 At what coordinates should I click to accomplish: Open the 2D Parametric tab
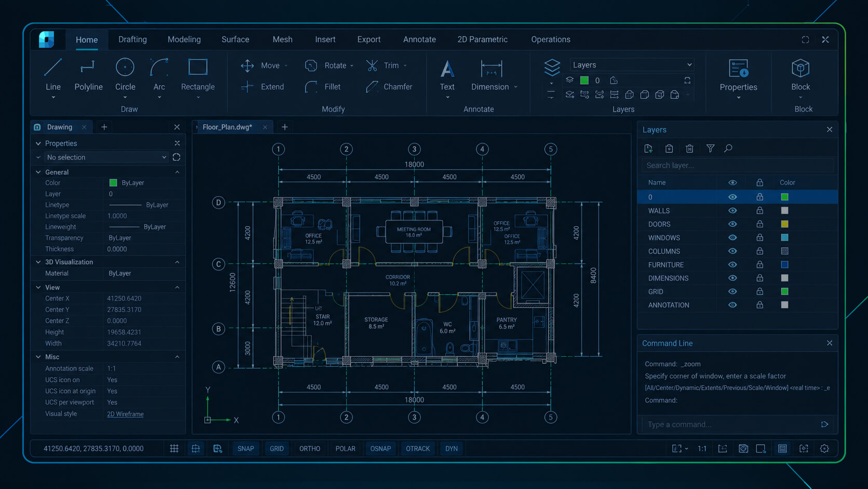[482, 39]
